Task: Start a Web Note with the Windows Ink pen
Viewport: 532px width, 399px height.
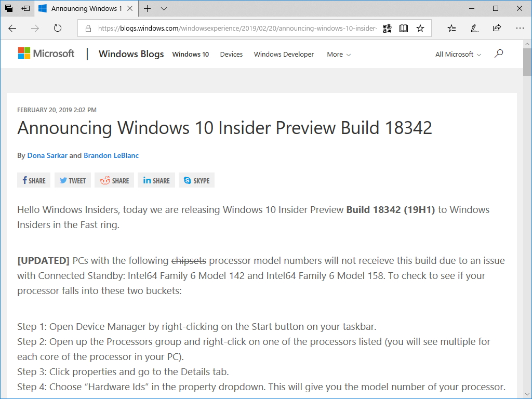Action: (474, 28)
